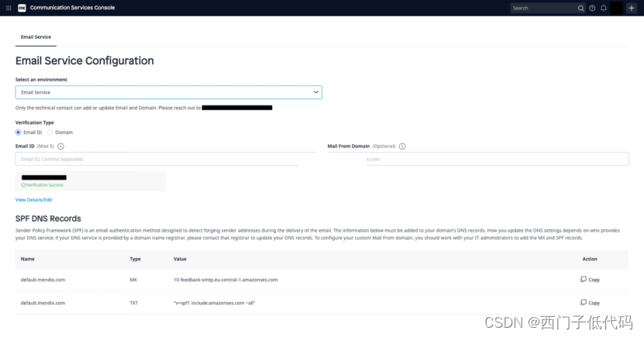Select the Domain verification radio
Image resolution: width=644 pixels, height=337 pixels.
point(50,132)
